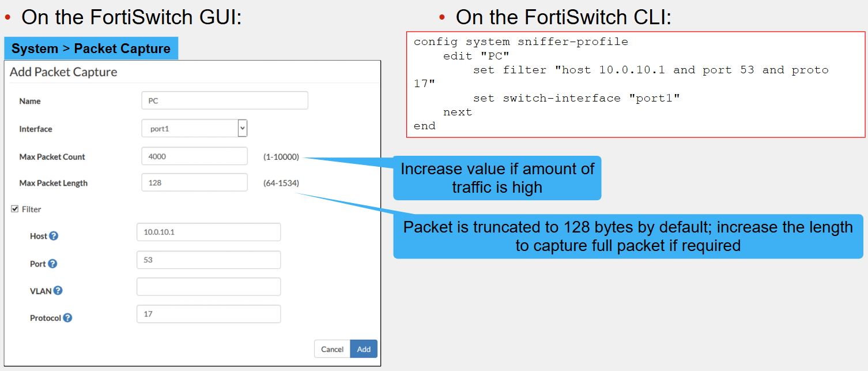Click the Protocol help question mark icon
Viewport: 868px width, 371px height.
click(x=67, y=318)
